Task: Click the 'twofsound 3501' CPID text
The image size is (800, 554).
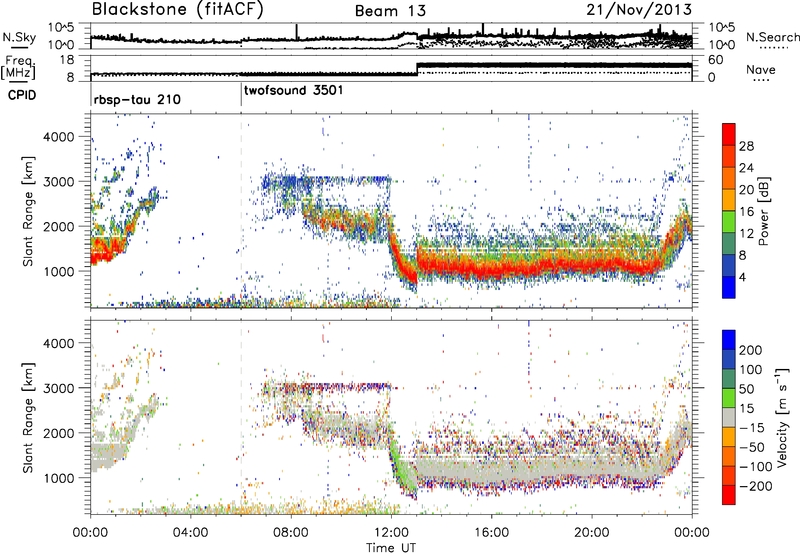Action: click(294, 91)
